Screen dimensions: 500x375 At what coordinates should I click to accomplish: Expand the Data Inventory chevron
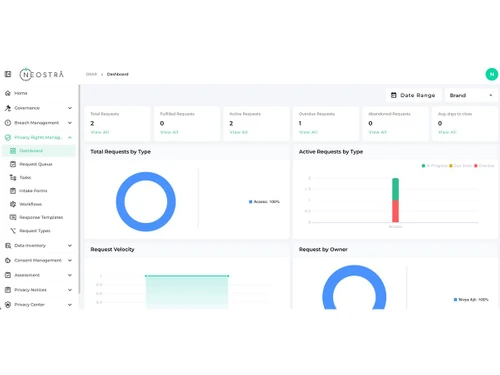point(70,246)
